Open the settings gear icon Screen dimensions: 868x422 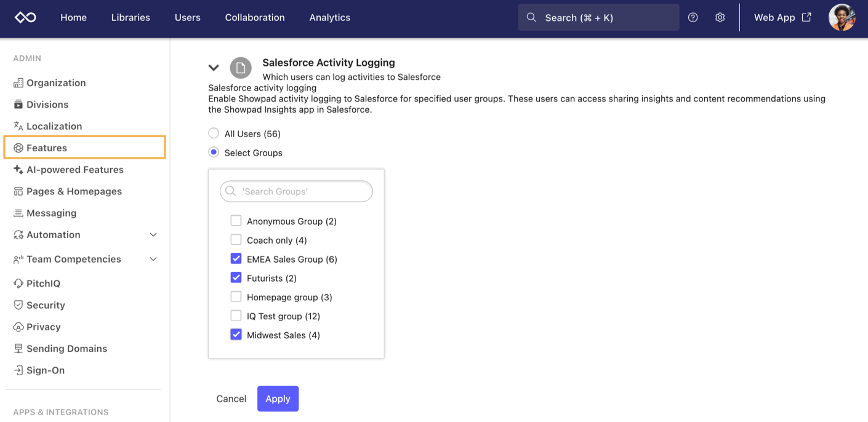[720, 17]
